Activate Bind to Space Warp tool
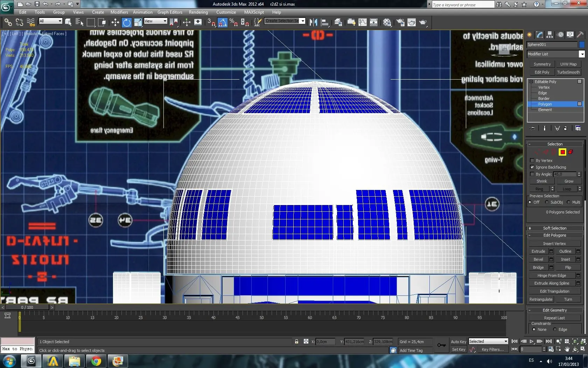Image resolution: width=588 pixels, height=368 pixels. coord(31,22)
